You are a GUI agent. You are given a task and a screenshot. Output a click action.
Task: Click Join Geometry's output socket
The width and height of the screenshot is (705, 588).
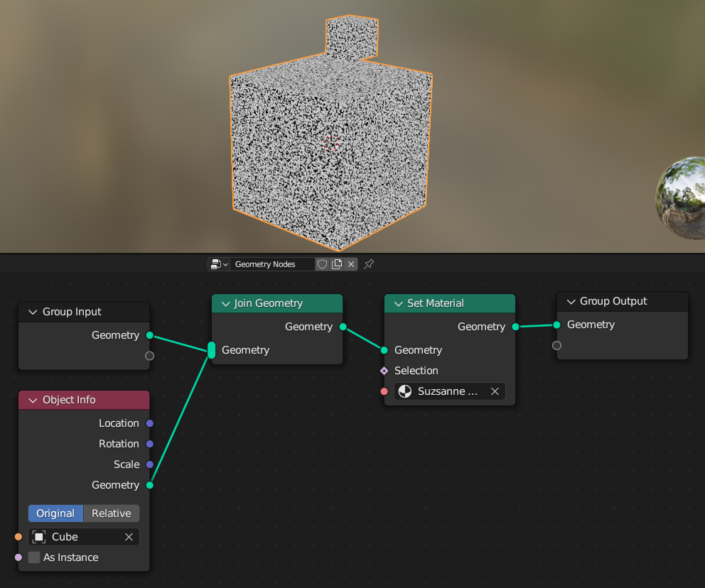343,327
